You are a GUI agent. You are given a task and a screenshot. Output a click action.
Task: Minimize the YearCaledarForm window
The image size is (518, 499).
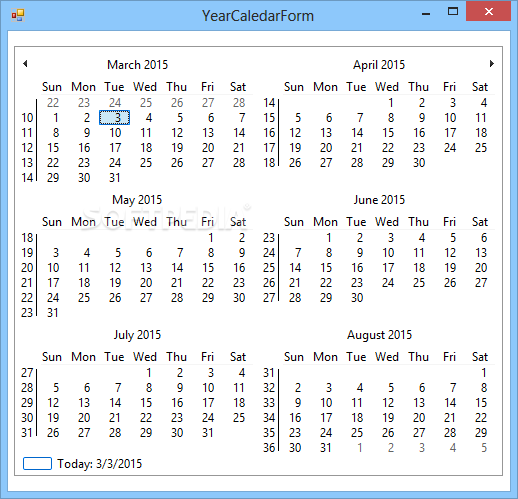[x=426, y=13]
